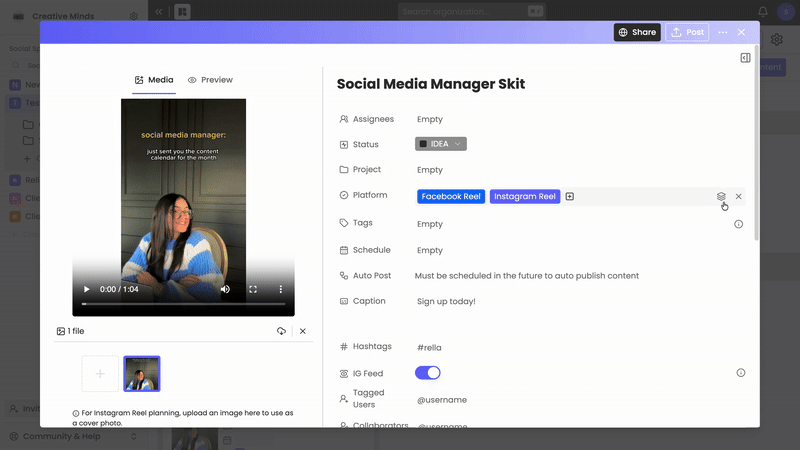Open the IG Feed info icon

(x=740, y=373)
